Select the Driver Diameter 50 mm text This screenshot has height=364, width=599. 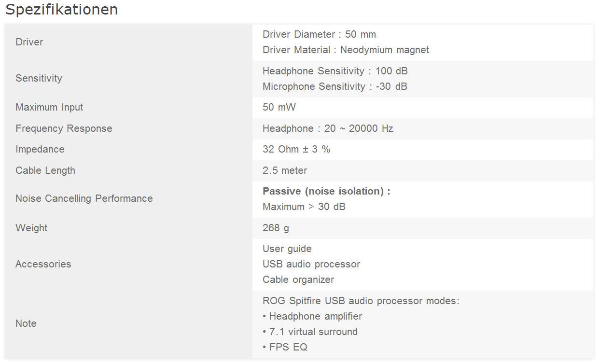319,34
